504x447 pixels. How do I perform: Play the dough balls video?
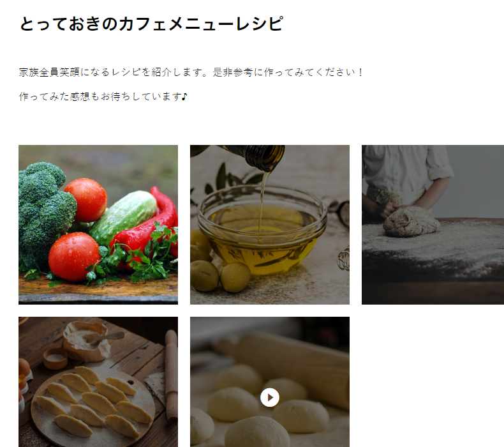(270, 397)
